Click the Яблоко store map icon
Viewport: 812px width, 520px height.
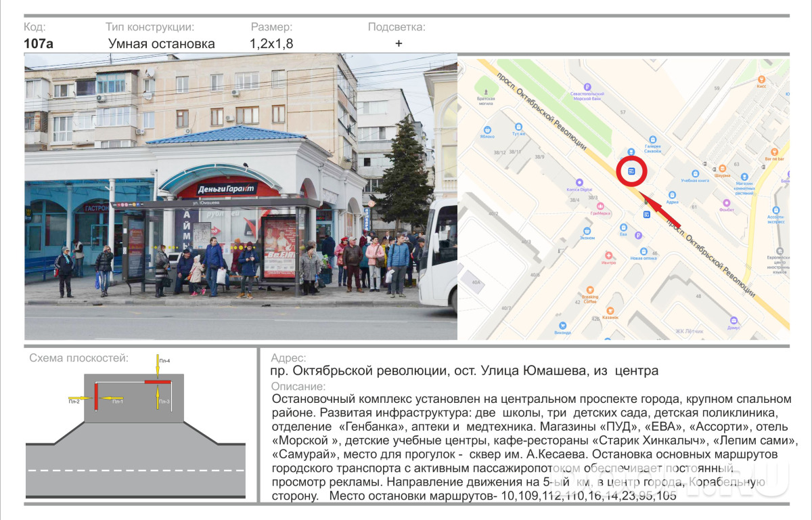click(487, 129)
